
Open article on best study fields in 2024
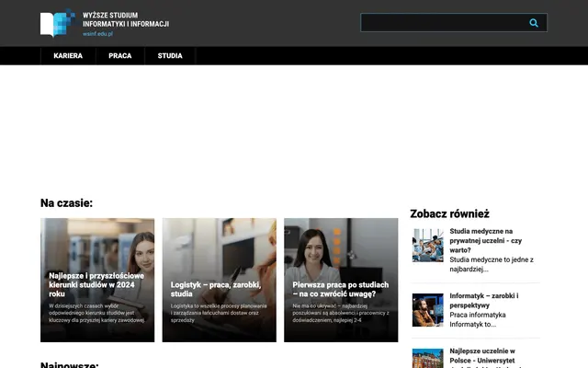97,280
